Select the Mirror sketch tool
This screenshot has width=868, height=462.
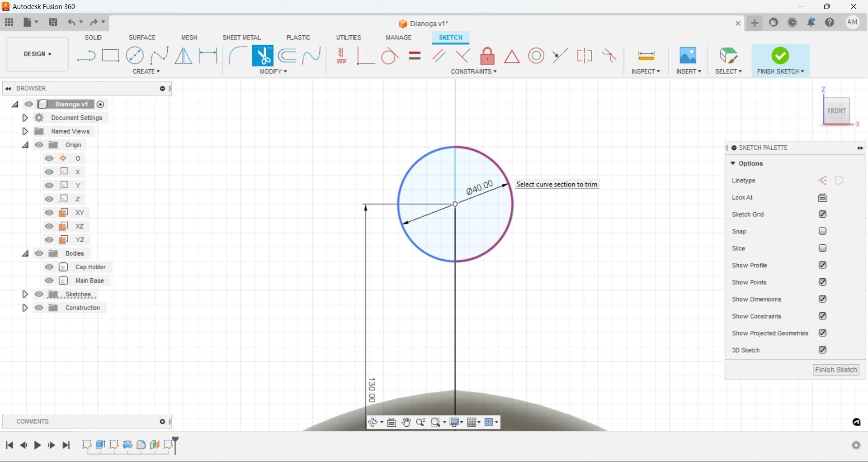click(183, 56)
